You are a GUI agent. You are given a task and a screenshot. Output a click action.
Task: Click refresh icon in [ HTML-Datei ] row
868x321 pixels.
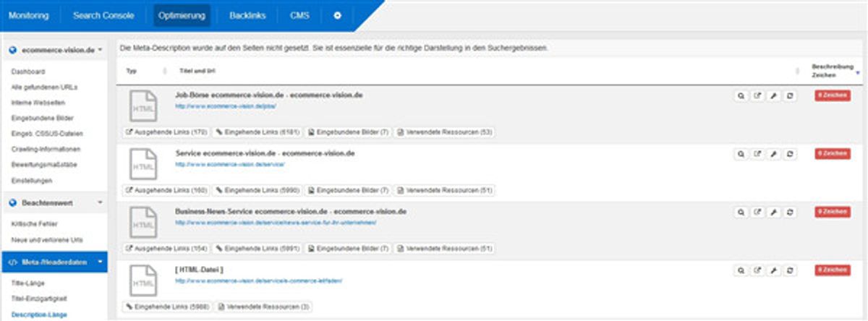pyautogui.click(x=791, y=270)
